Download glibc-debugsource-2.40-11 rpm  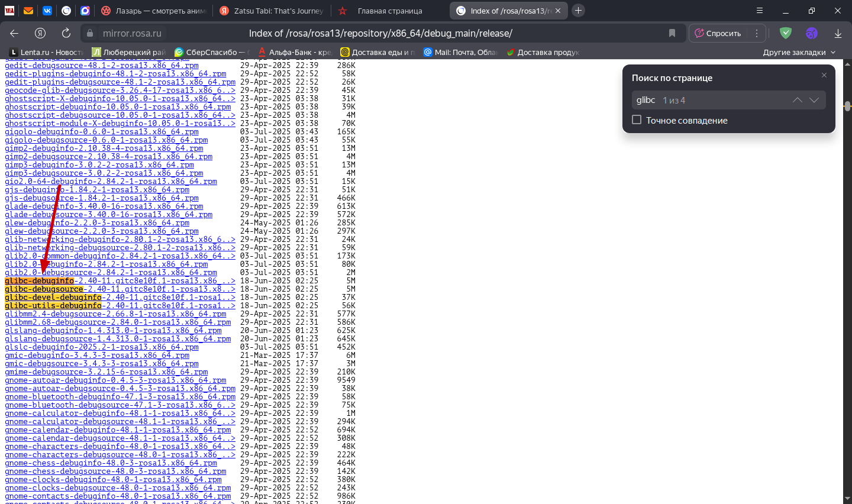click(x=120, y=289)
